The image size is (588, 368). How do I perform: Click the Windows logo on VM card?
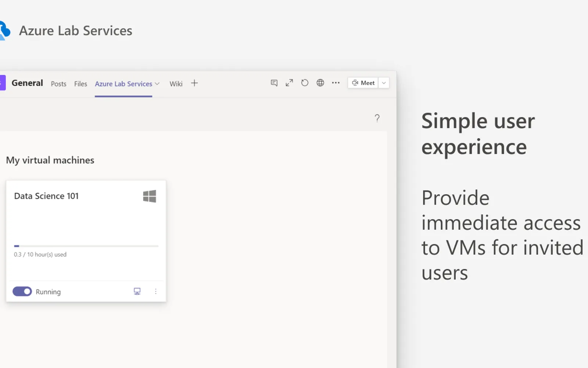coord(150,196)
